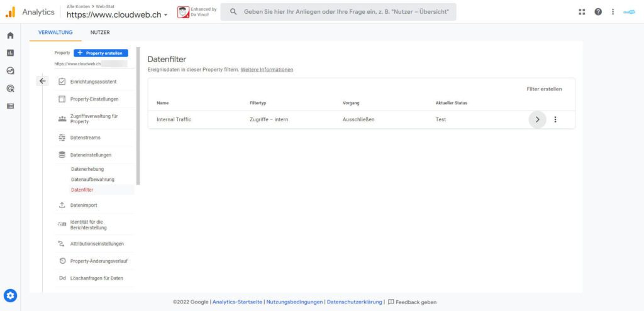
Task: Click Property erstellen button
Action: [101, 53]
